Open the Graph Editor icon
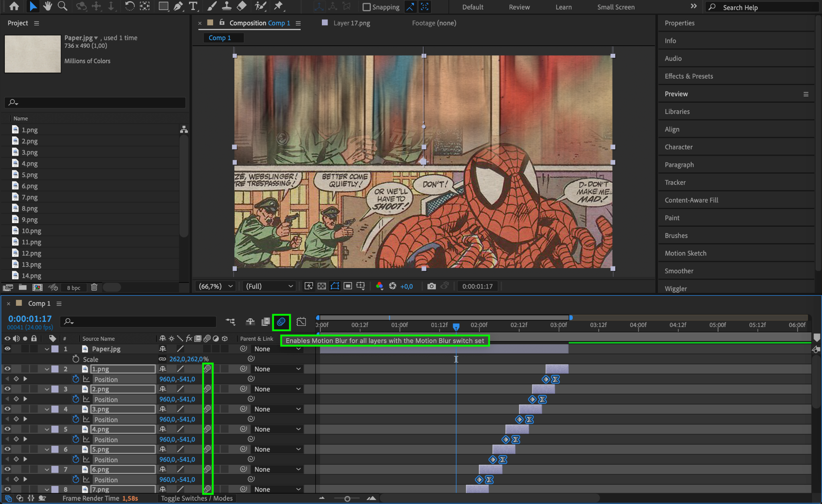 pyautogui.click(x=301, y=322)
